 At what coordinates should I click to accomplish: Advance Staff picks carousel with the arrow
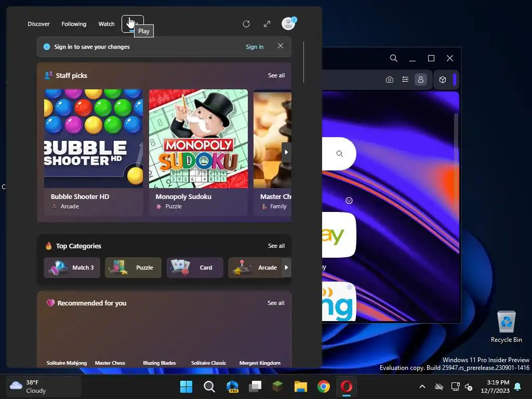[x=286, y=152]
